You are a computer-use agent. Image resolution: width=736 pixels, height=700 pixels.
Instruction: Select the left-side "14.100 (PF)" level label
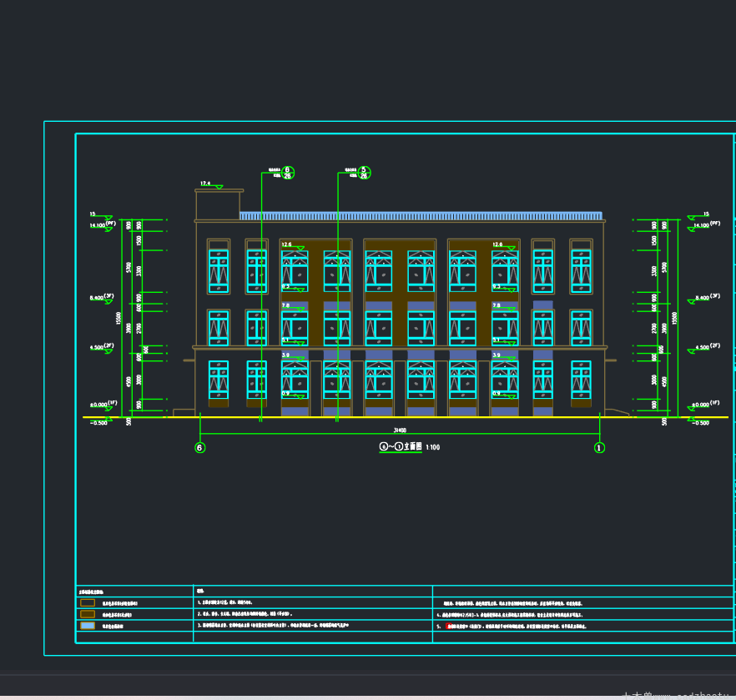coord(103,224)
